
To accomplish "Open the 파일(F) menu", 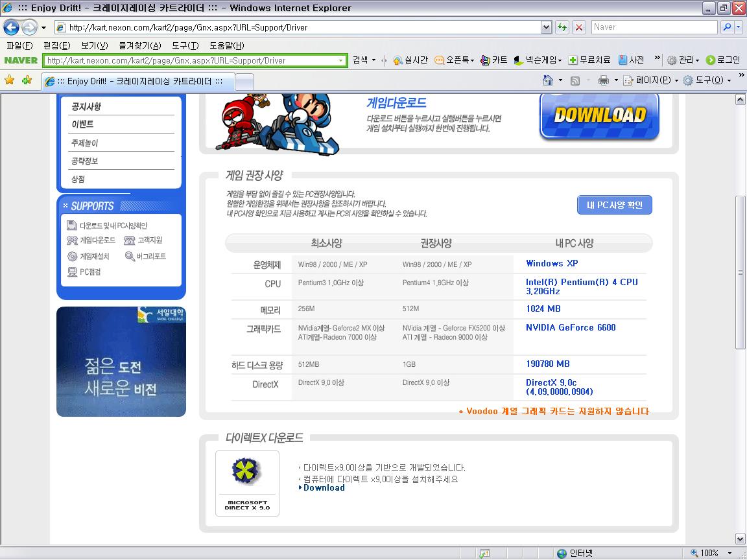I will (19, 46).
